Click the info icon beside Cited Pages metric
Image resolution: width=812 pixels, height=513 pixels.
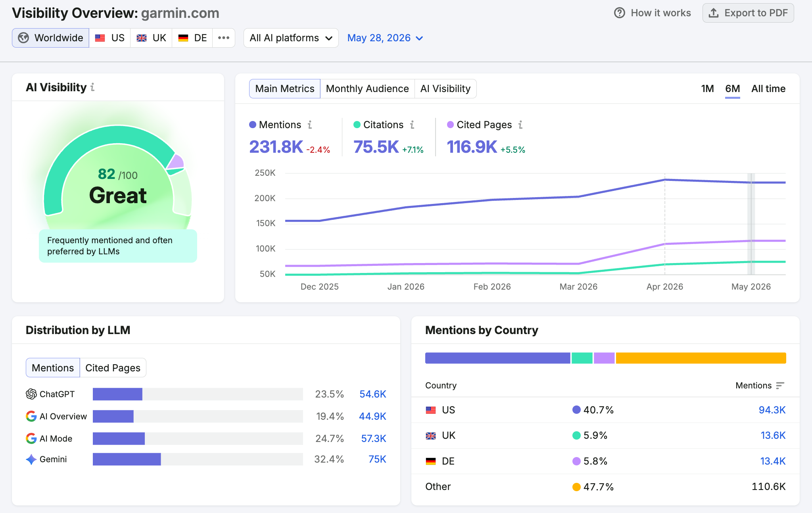click(x=520, y=125)
